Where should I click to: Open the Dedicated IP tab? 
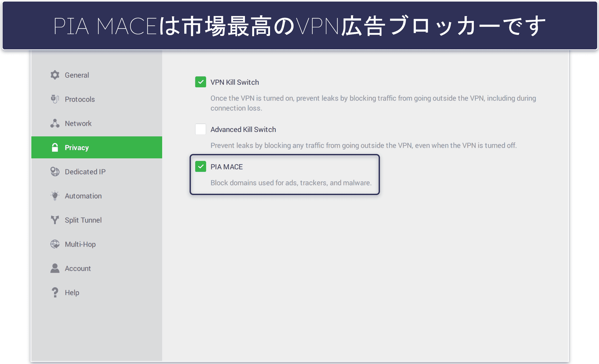pyautogui.click(x=96, y=172)
